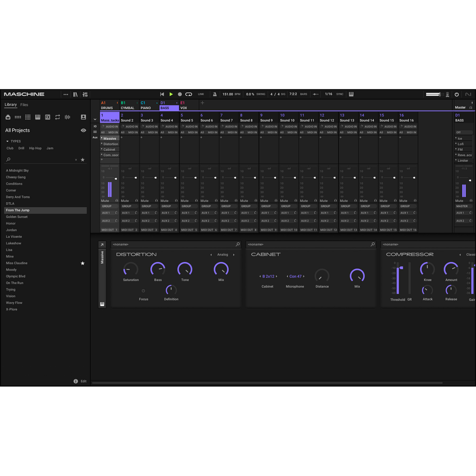Viewport: 476px width, 476px height.
Task: Click the audio engine power icon
Action: tap(457, 94)
